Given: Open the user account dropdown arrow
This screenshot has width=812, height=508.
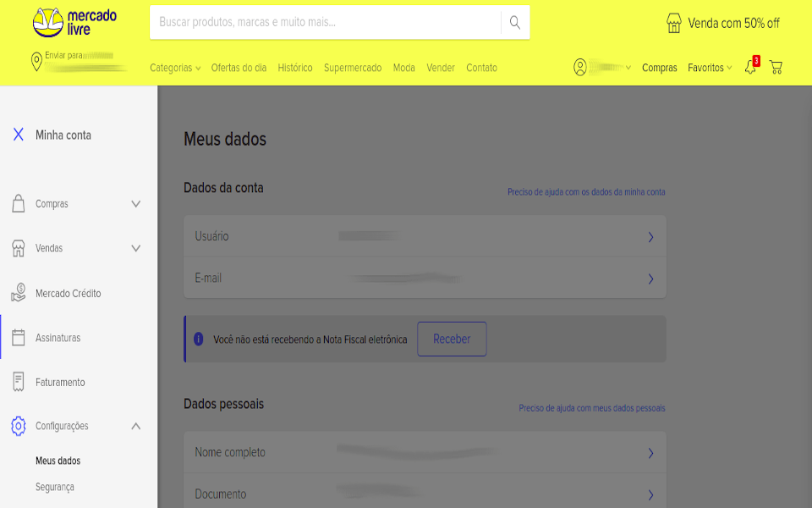Looking at the screenshot, I should 628,68.
